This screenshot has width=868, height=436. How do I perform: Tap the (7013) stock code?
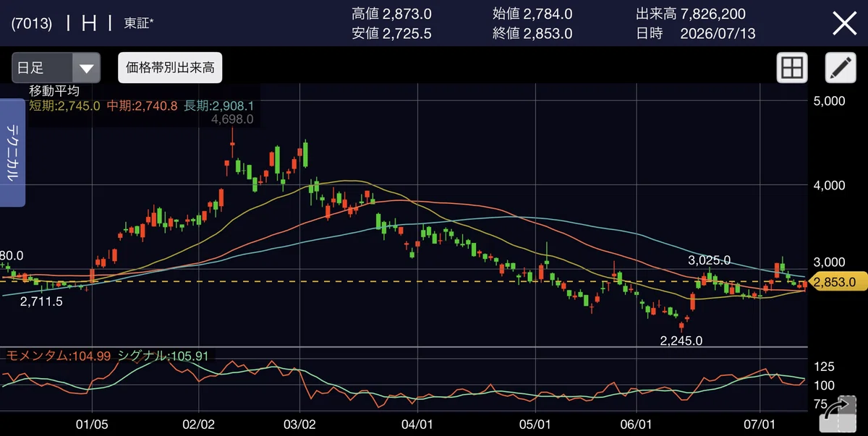(x=31, y=23)
